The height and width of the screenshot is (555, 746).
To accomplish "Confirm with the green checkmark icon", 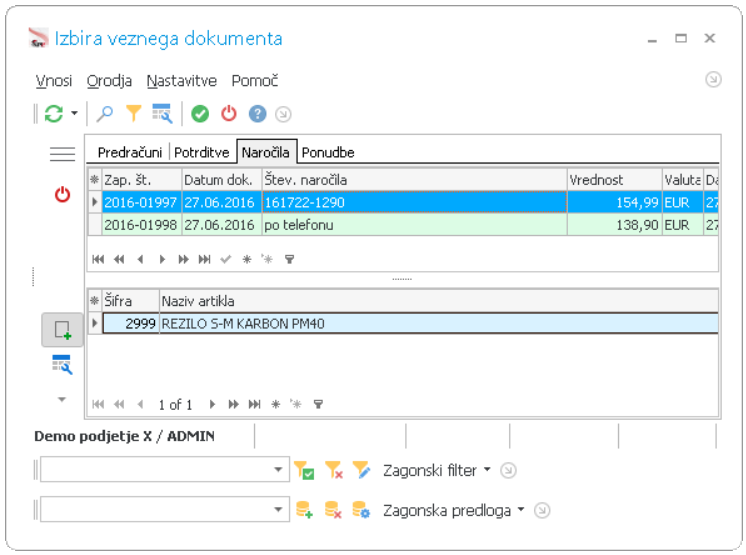I will coord(200,114).
